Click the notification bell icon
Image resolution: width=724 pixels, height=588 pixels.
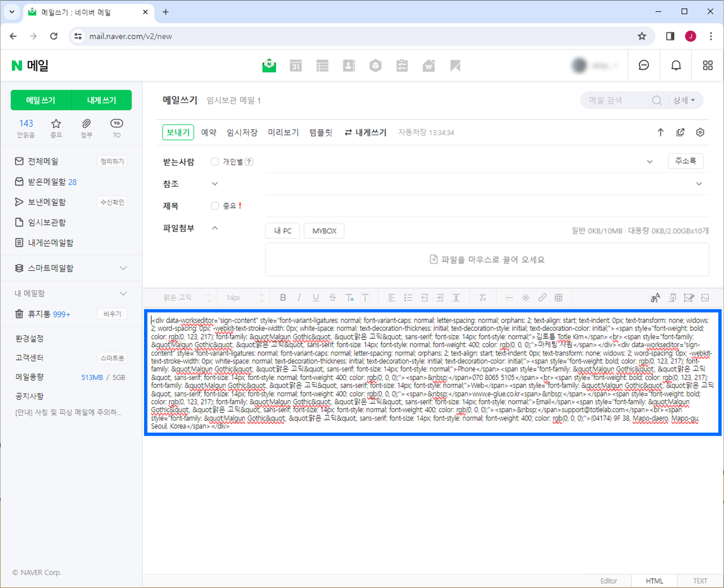point(676,65)
